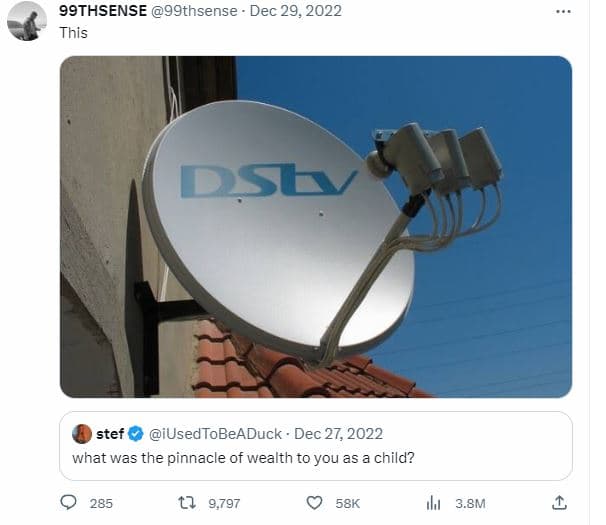
Task: Click the 285 replies count
Action: coord(101,503)
